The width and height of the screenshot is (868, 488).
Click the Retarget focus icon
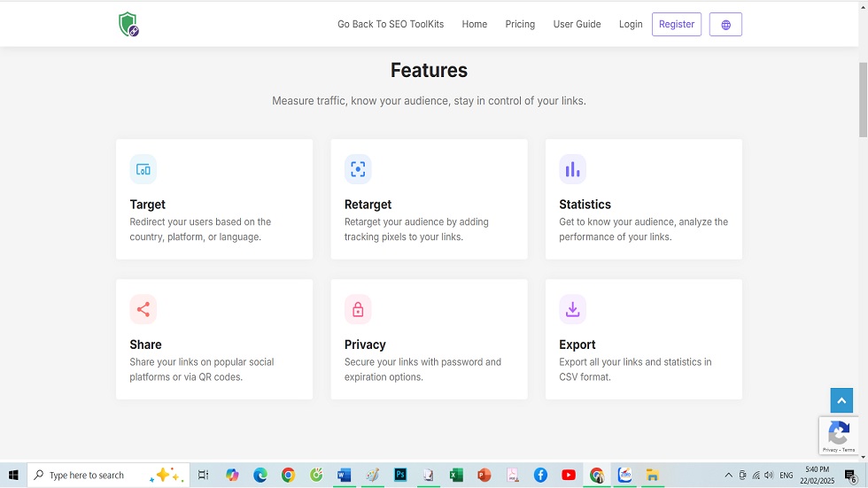pyautogui.click(x=358, y=169)
